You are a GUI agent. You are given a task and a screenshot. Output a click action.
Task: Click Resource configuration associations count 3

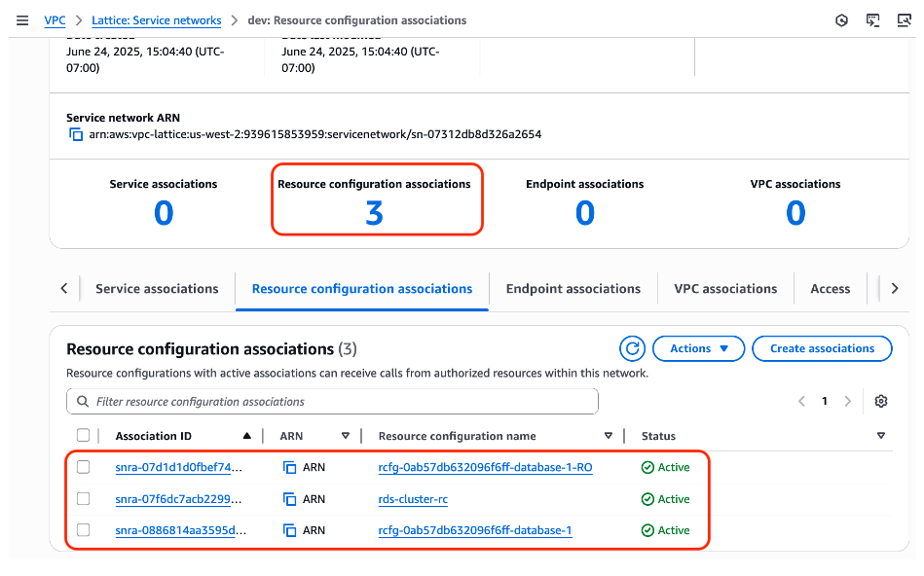pyautogui.click(x=374, y=213)
